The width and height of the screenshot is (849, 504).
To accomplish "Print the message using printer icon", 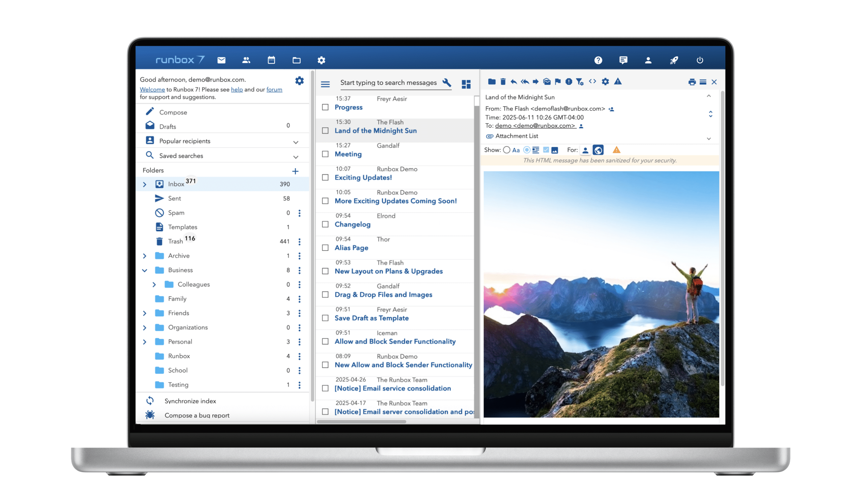I will coord(691,82).
